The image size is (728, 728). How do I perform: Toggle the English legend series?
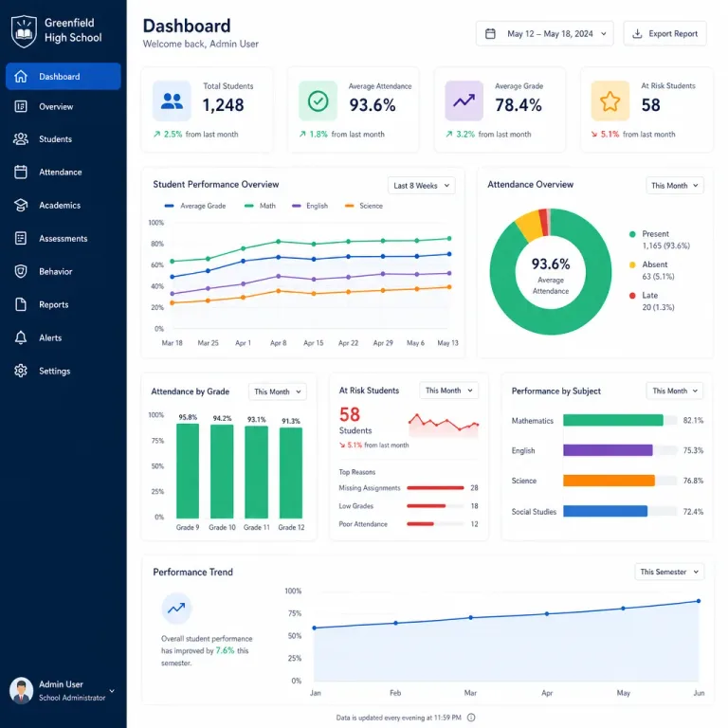pos(310,206)
